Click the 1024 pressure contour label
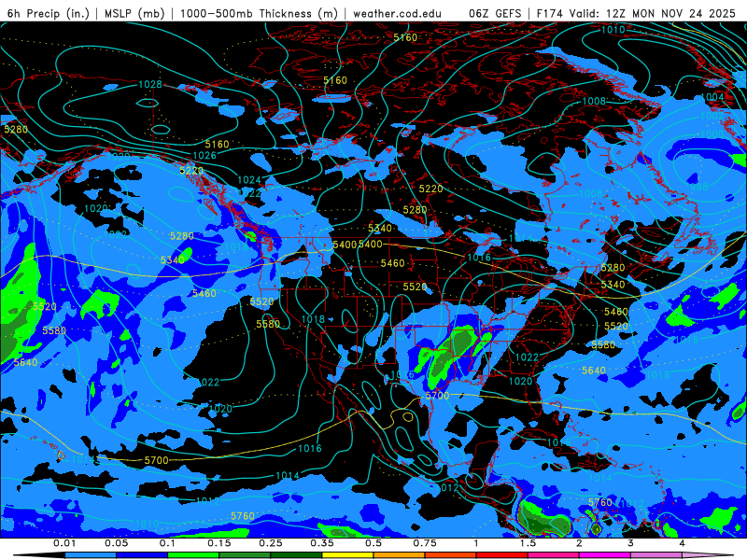The width and height of the screenshot is (747, 560). click(249, 180)
